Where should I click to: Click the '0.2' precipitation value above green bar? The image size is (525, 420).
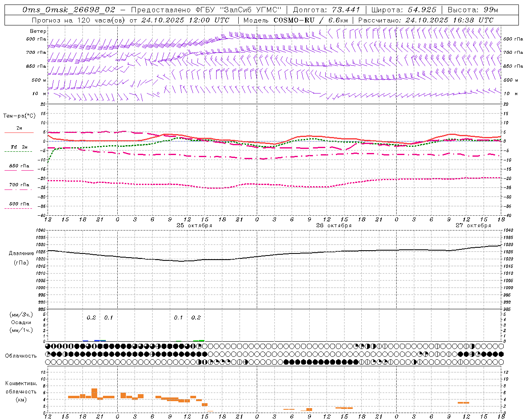coord(196,318)
